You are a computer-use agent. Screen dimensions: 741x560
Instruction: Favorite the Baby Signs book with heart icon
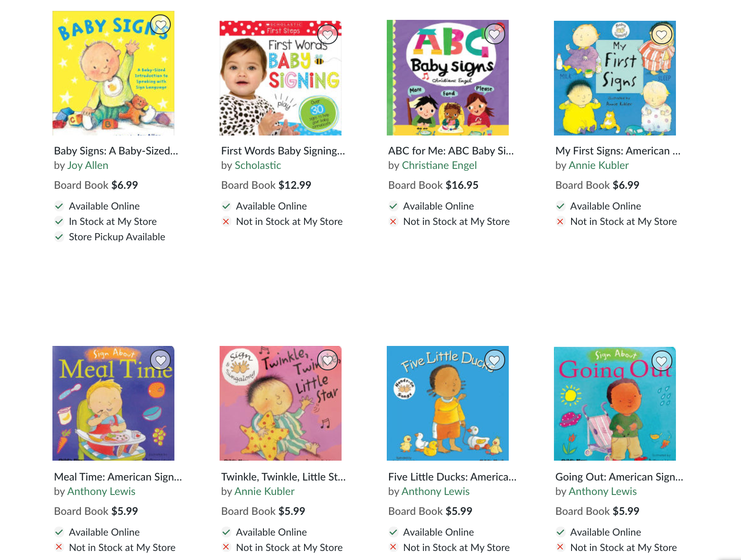(160, 25)
